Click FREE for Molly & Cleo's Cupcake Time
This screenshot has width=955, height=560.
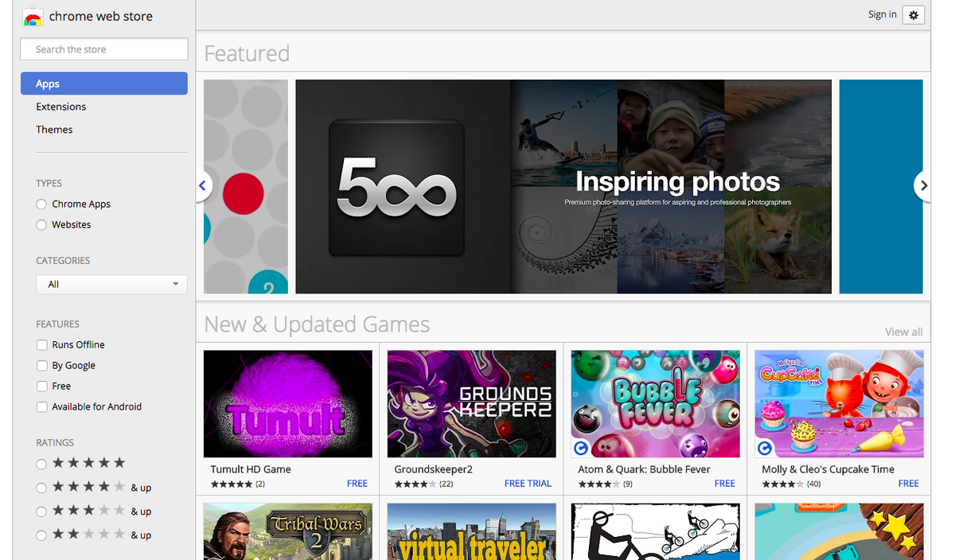[x=909, y=484]
